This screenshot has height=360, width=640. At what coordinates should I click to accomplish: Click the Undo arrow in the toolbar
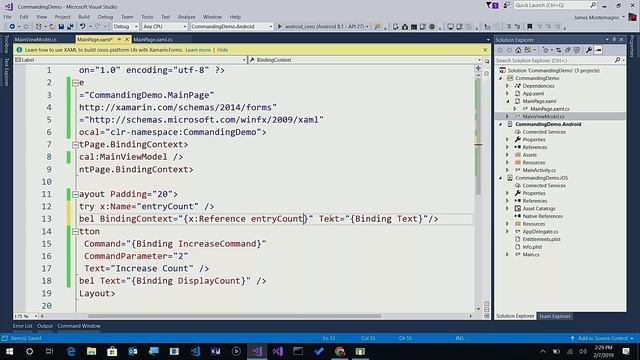tap(82, 27)
